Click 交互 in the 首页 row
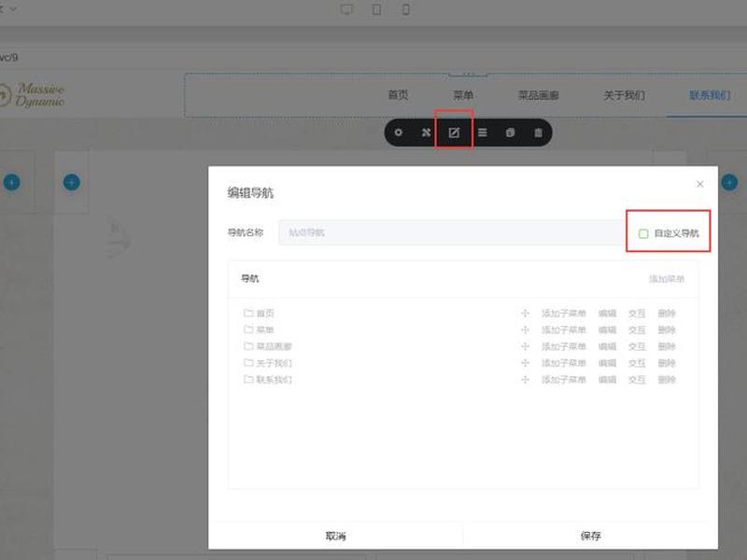Screen dimensions: 747x560 click(637, 314)
